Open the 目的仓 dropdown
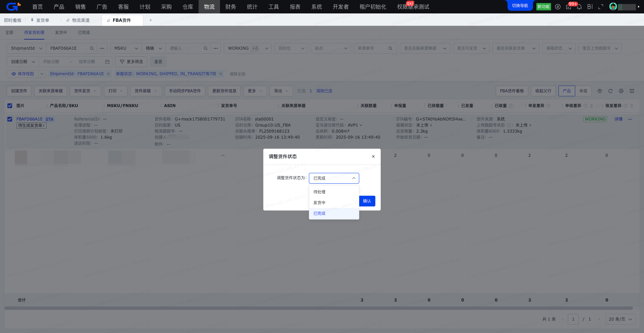Image resolution: width=644 pixels, height=333 pixels. [x=291, y=48]
